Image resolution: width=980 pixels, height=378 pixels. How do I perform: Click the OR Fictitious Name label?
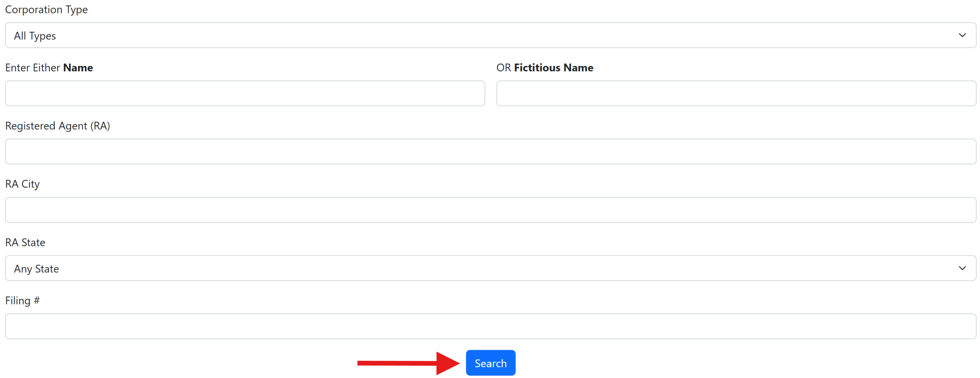pyautogui.click(x=544, y=67)
